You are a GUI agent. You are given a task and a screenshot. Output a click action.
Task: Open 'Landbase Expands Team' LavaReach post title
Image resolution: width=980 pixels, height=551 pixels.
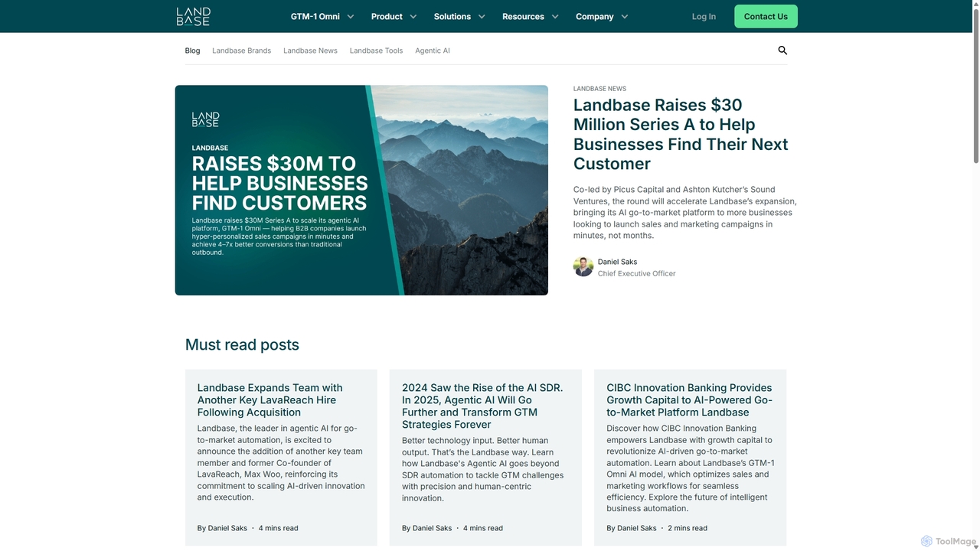pos(269,400)
